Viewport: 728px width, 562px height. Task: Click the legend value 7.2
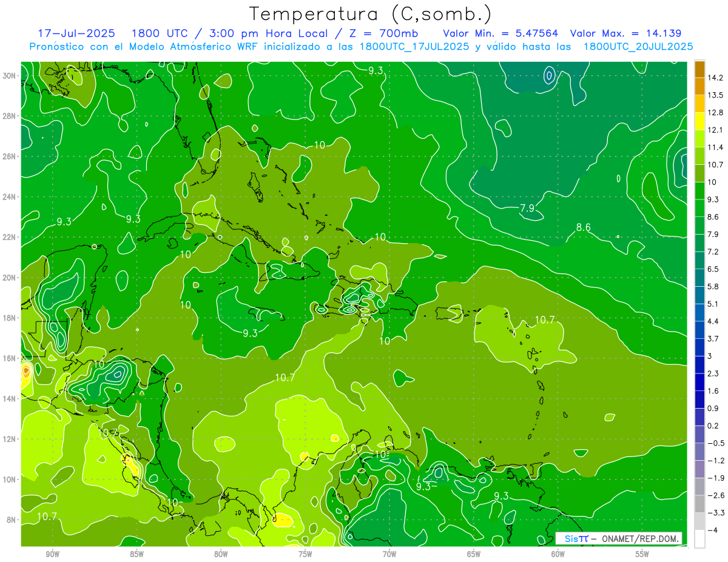pos(713,252)
